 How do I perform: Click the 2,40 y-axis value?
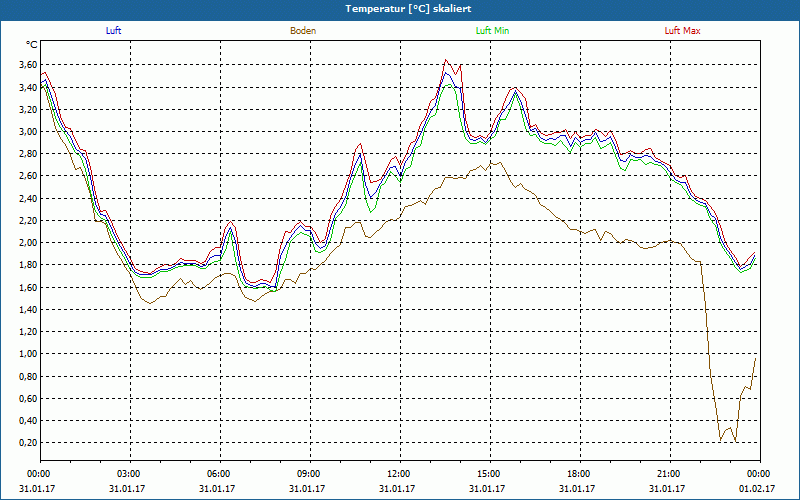[28, 198]
